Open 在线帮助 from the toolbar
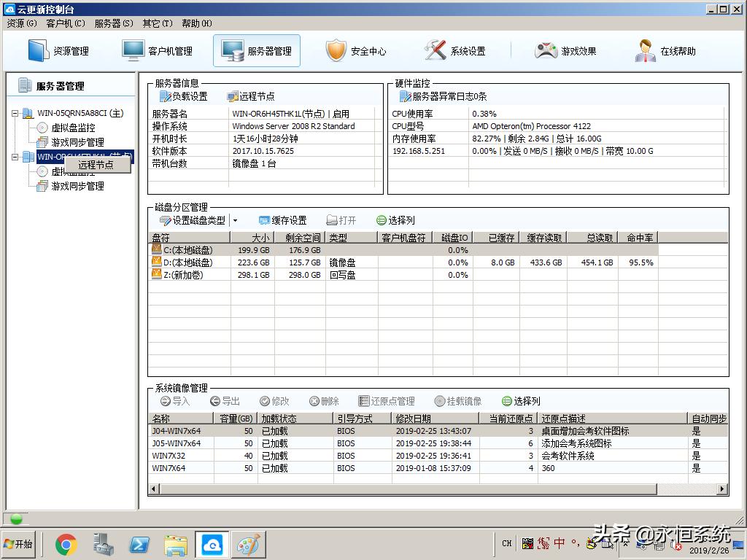The width and height of the screenshot is (747, 560). [645, 51]
